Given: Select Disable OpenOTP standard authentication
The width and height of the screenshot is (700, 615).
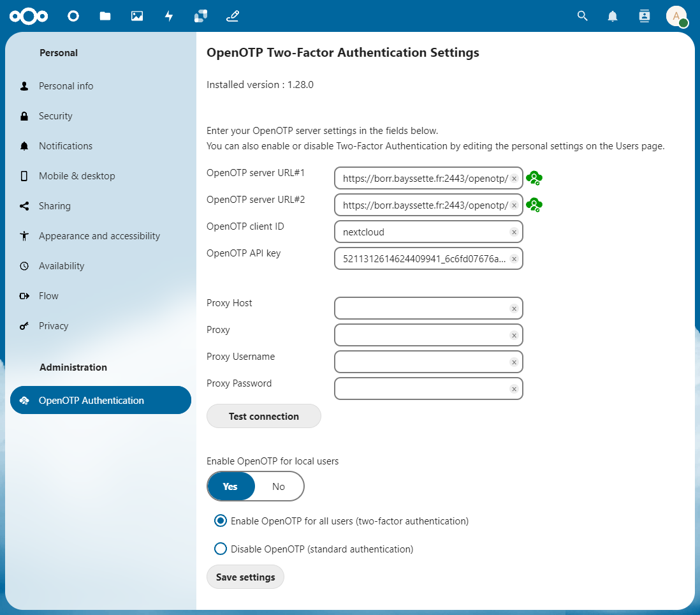Looking at the screenshot, I should 314,549.
